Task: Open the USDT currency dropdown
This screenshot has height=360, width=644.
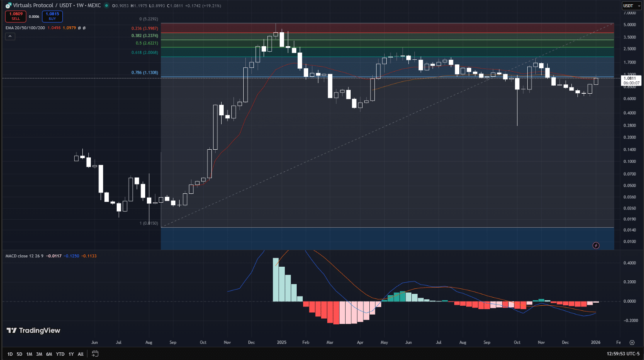Action: (632, 6)
